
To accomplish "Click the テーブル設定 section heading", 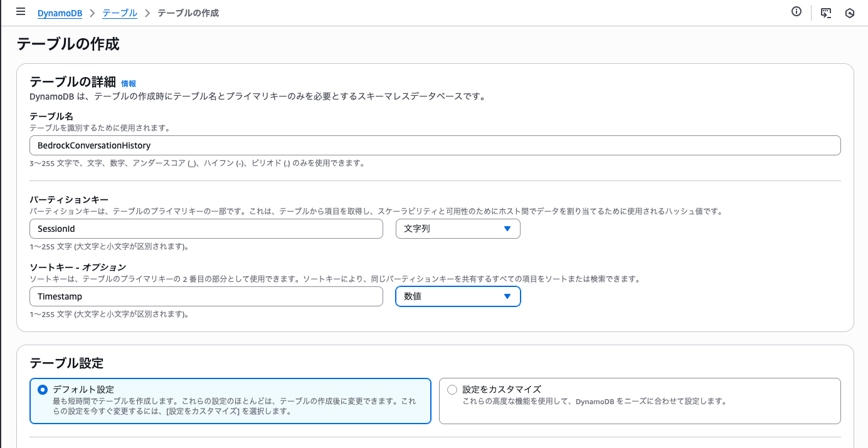I will [x=66, y=363].
